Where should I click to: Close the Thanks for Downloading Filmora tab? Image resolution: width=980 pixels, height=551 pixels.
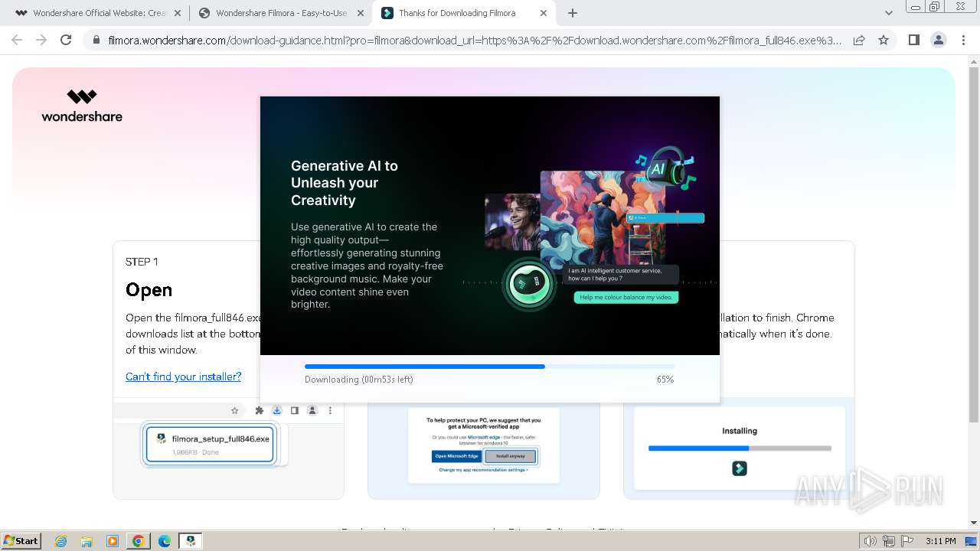pyautogui.click(x=544, y=13)
